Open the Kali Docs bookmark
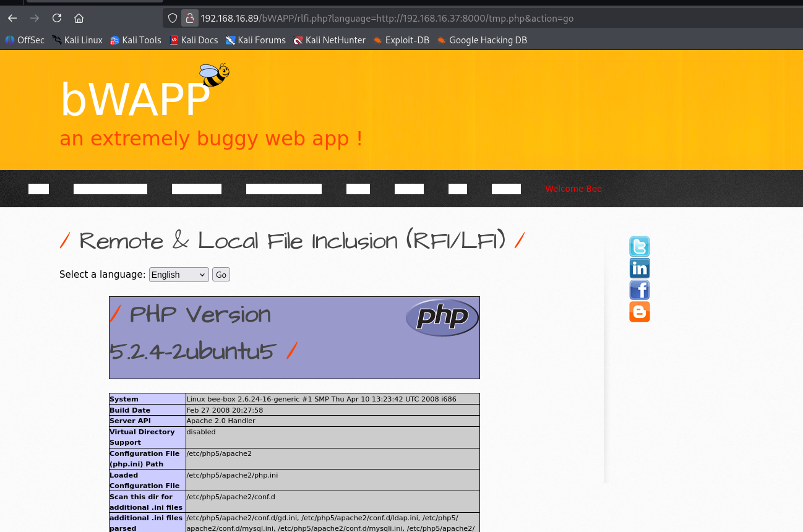 tap(194, 40)
